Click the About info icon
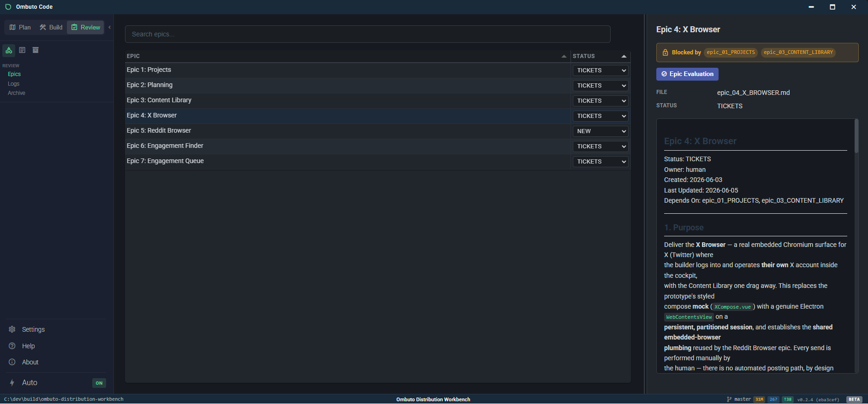This screenshot has width=868, height=404. (12, 362)
